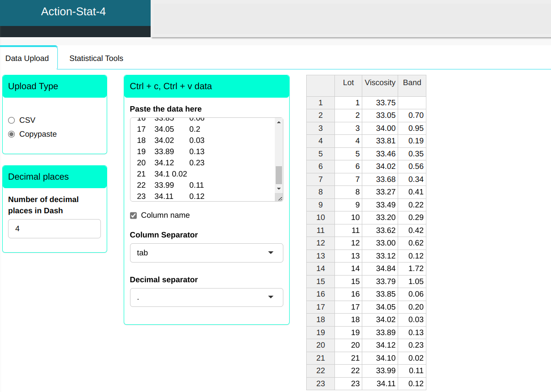
Task: Click the textarea vertical scrollbar thumb
Action: coord(279,175)
